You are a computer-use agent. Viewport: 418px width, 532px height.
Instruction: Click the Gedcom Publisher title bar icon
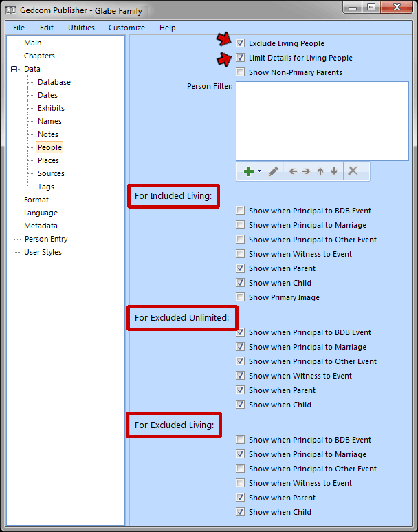pos(11,10)
